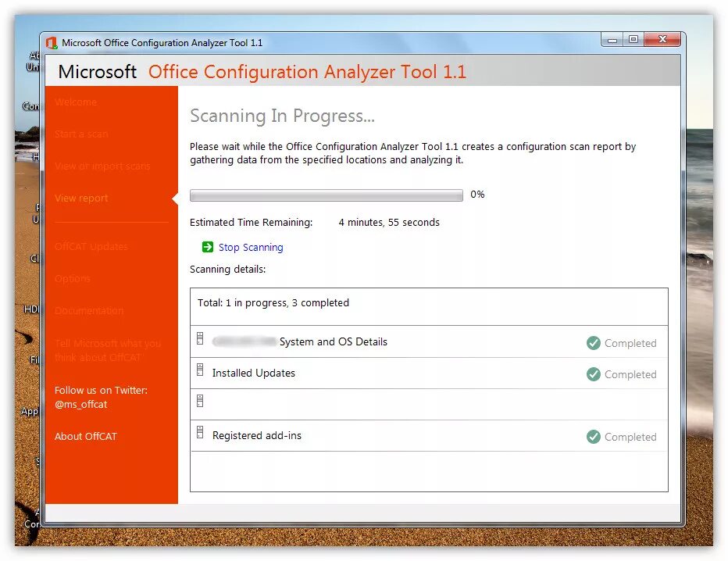Click the green Stop Scanning arrow icon
Image resolution: width=728 pixels, height=561 pixels.
[x=208, y=247]
